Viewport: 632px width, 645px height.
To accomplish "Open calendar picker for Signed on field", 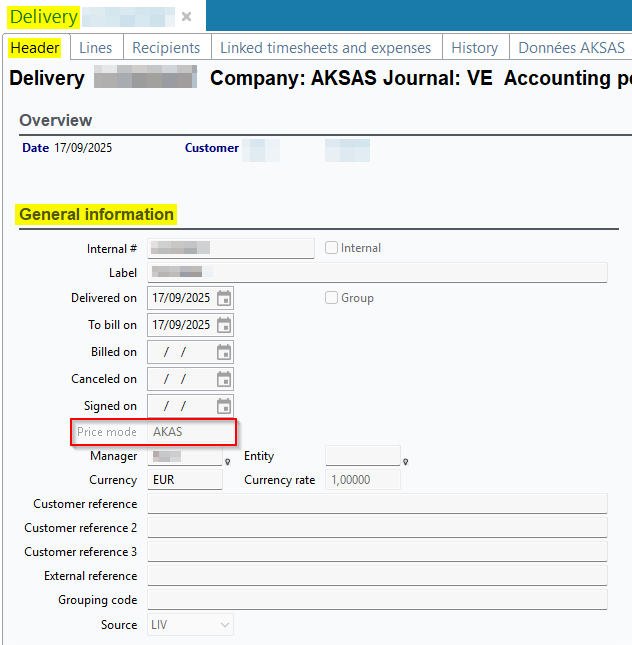I will tap(224, 406).
